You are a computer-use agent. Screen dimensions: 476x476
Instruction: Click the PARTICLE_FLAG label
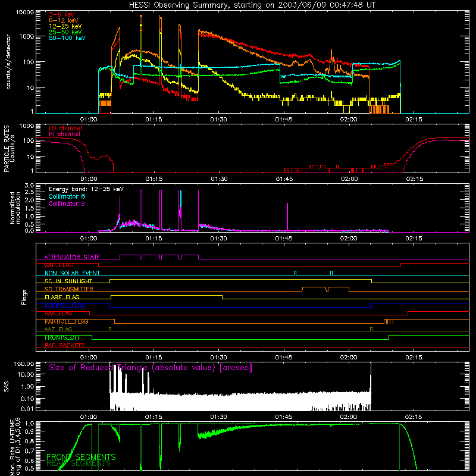pyautogui.click(x=67, y=321)
